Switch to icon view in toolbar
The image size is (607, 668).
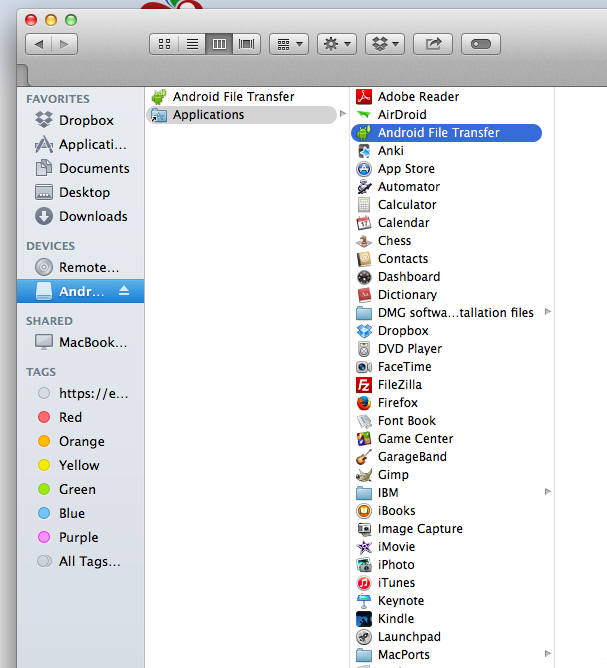[x=164, y=44]
